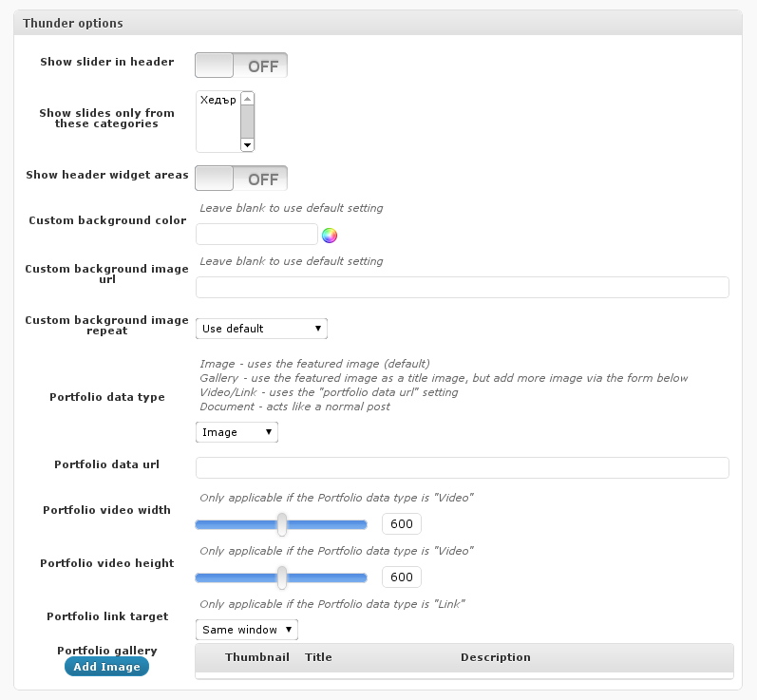The height and width of the screenshot is (700, 757).
Task: Click scroll up arrow in categories list
Action: pyautogui.click(x=247, y=98)
